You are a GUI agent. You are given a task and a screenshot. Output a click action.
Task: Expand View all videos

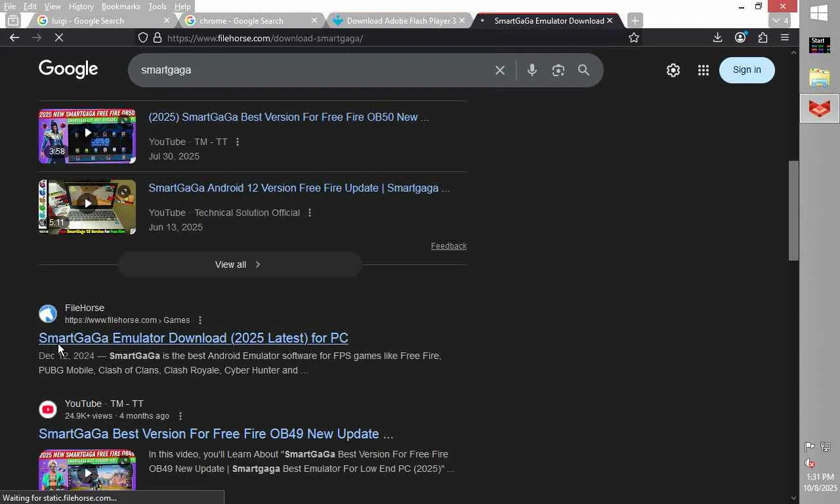(x=240, y=264)
